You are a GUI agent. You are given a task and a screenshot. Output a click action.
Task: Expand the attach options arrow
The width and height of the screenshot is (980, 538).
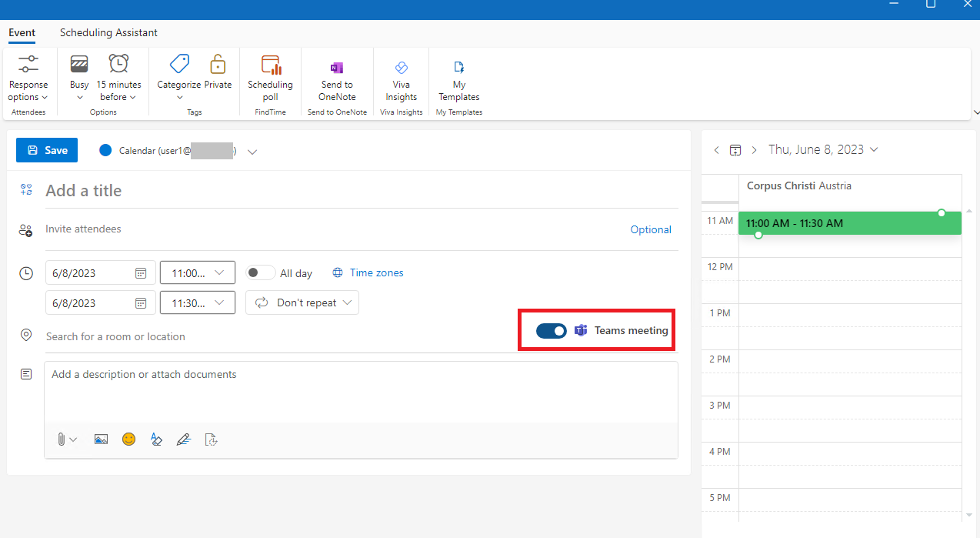point(73,439)
